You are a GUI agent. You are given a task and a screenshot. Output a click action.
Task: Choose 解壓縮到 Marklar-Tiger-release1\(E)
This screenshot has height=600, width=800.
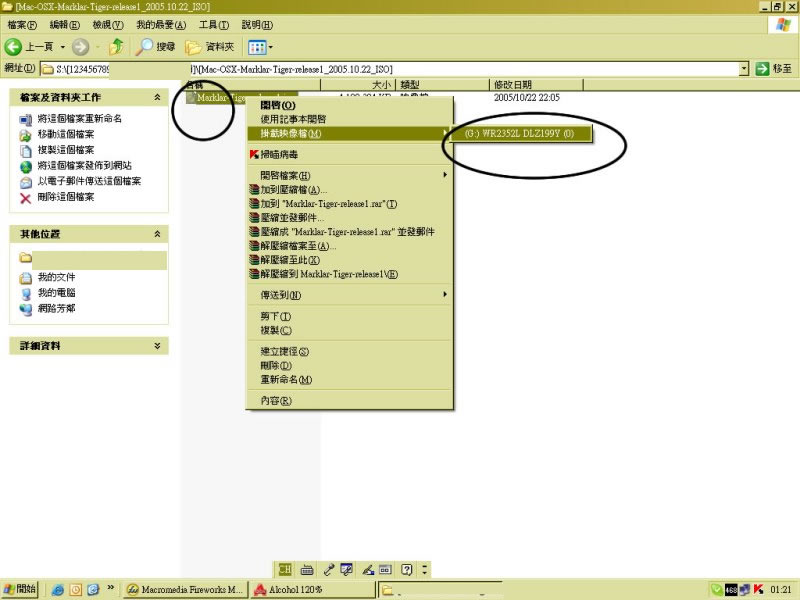[349, 274]
